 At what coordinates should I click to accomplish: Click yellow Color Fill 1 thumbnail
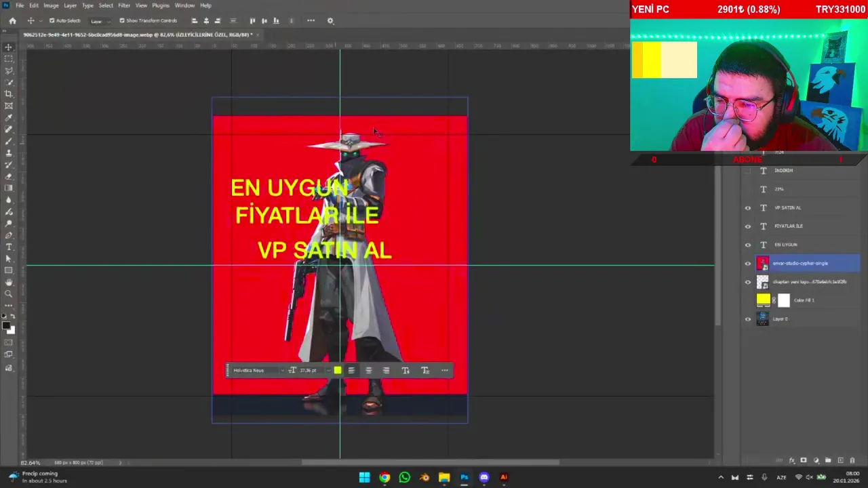click(764, 300)
